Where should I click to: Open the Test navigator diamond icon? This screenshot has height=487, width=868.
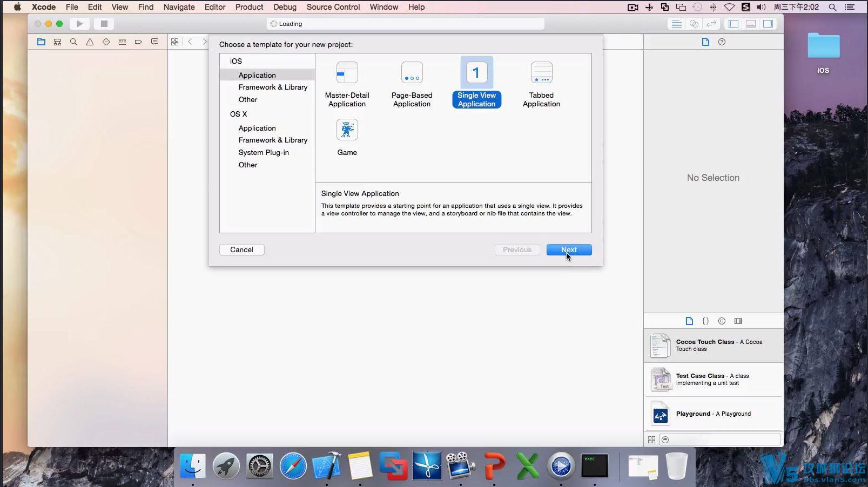tap(106, 42)
